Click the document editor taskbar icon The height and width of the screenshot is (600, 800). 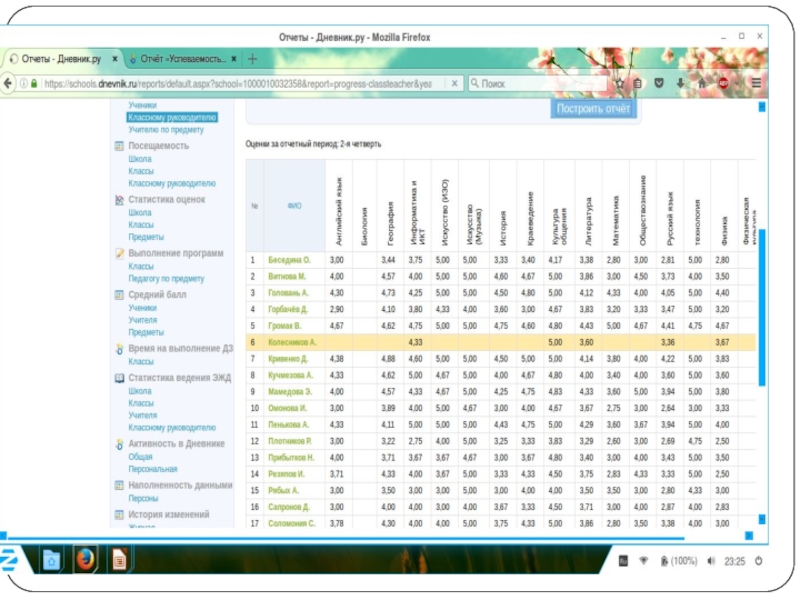[x=119, y=559]
